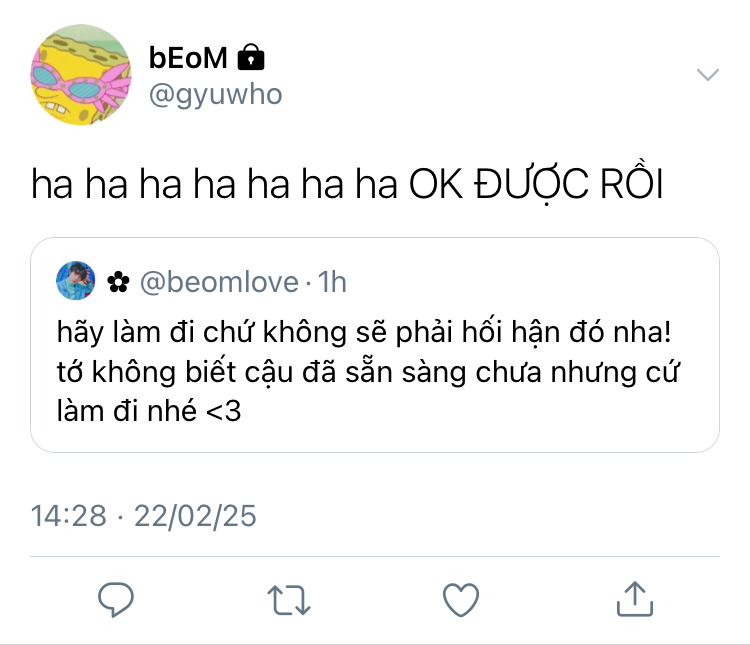This screenshot has height=645, width=750.
Task: Expand the tweet options chevron
Action: point(708,75)
